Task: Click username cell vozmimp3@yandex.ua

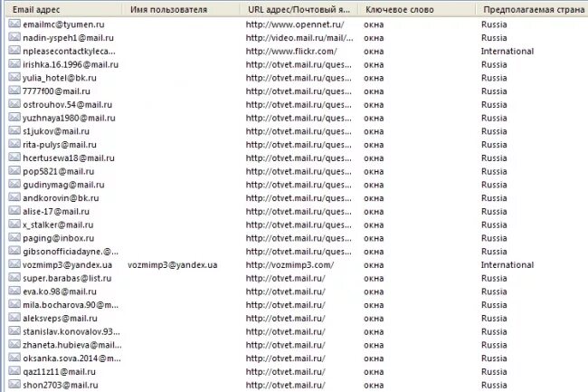Action: [173, 265]
